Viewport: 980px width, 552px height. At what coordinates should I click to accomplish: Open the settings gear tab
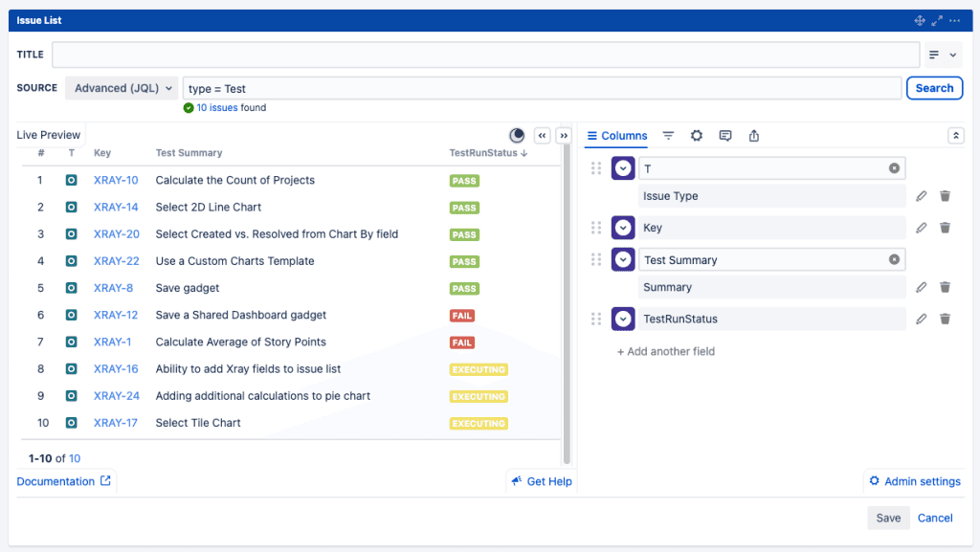pyautogui.click(x=697, y=136)
